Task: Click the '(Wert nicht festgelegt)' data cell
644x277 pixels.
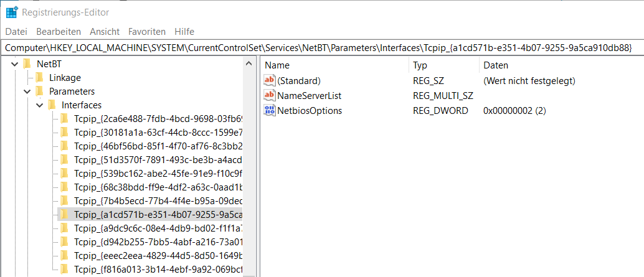Action: 529,81
